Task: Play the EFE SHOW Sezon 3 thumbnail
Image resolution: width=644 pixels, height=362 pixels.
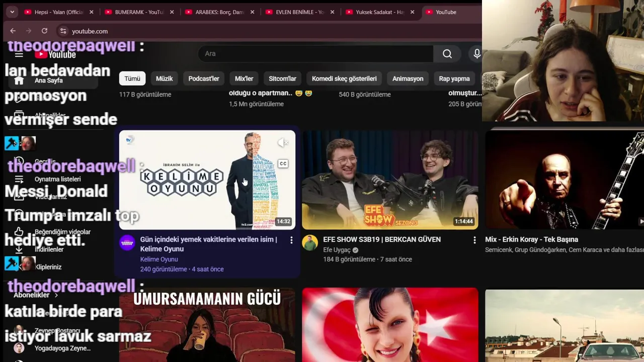Action: click(x=390, y=180)
